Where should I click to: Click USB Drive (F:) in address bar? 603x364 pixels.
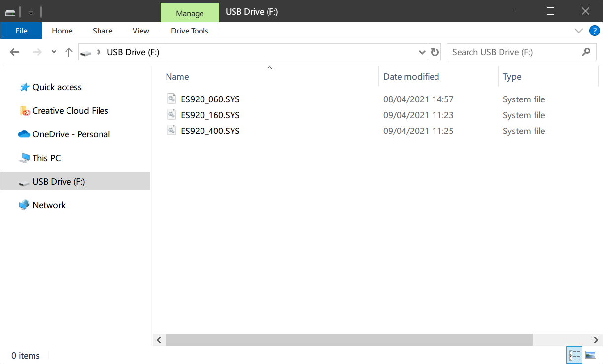coord(133,52)
